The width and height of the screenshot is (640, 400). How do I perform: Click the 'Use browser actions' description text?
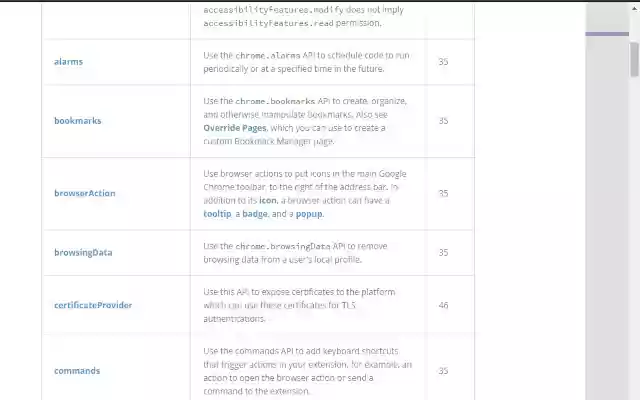click(x=305, y=193)
